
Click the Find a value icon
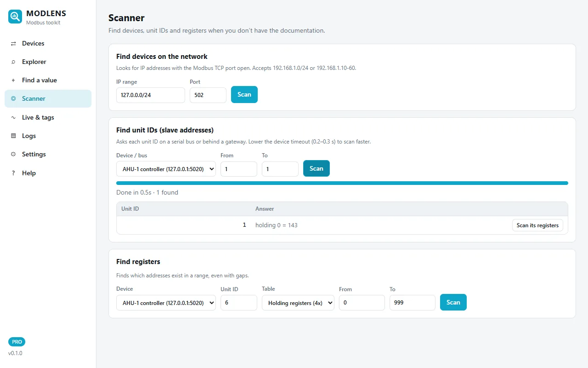tap(13, 80)
